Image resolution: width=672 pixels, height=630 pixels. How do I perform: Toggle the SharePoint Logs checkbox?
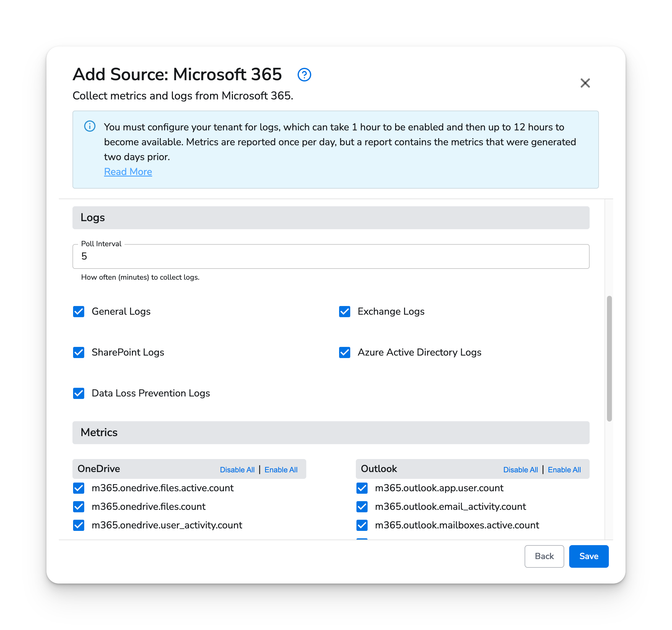(x=78, y=352)
